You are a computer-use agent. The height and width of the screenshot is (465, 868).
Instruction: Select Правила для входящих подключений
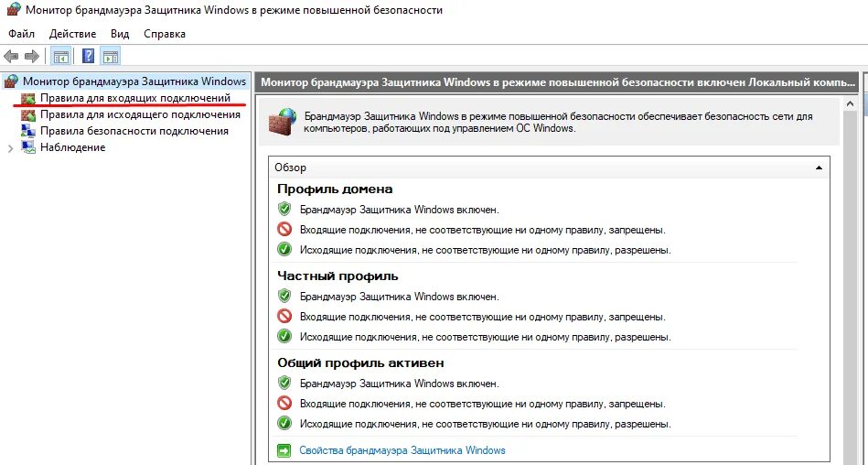click(x=135, y=98)
